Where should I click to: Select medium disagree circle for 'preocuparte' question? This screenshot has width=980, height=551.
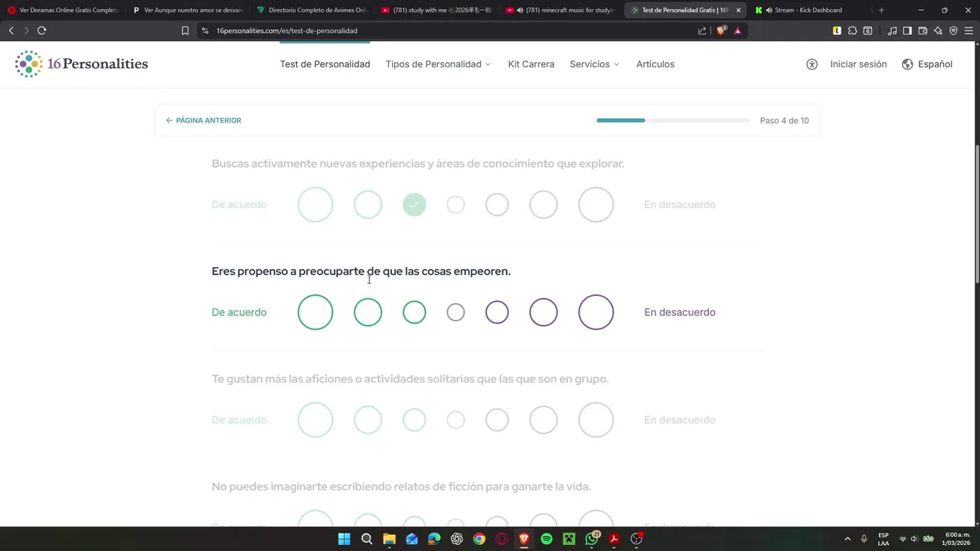[544, 312]
